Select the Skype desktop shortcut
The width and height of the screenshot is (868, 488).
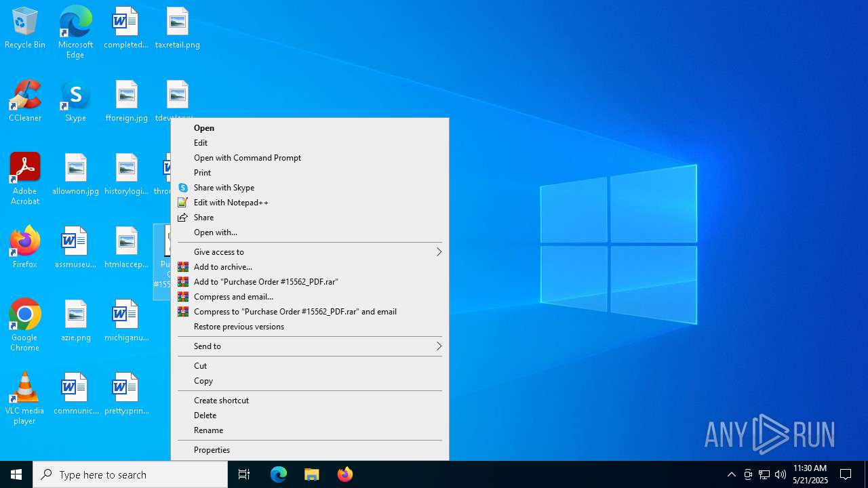click(75, 102)
